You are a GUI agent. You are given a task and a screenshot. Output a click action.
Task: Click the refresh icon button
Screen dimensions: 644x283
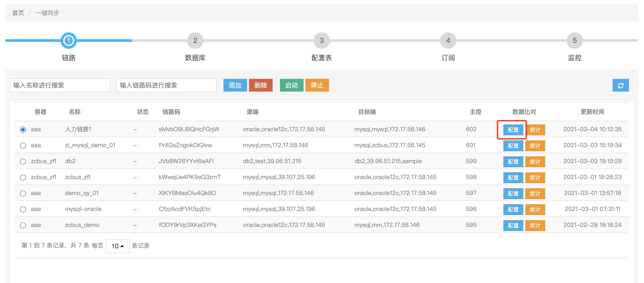pos(620,86)
